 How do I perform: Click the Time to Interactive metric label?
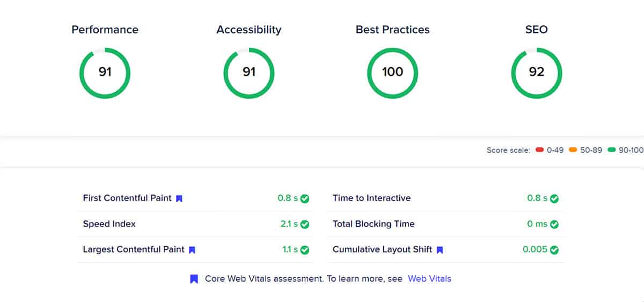[x=371, y=198]
